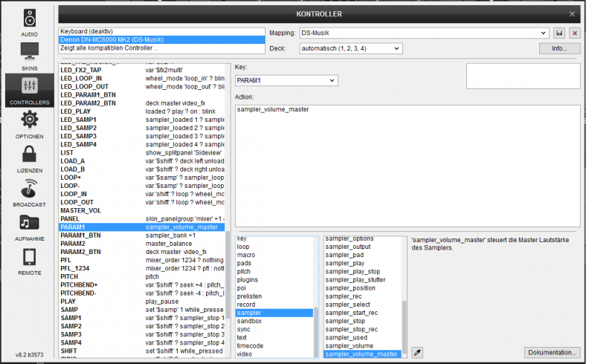Select the PARAM2 row in the mapping list

[73, 243]
